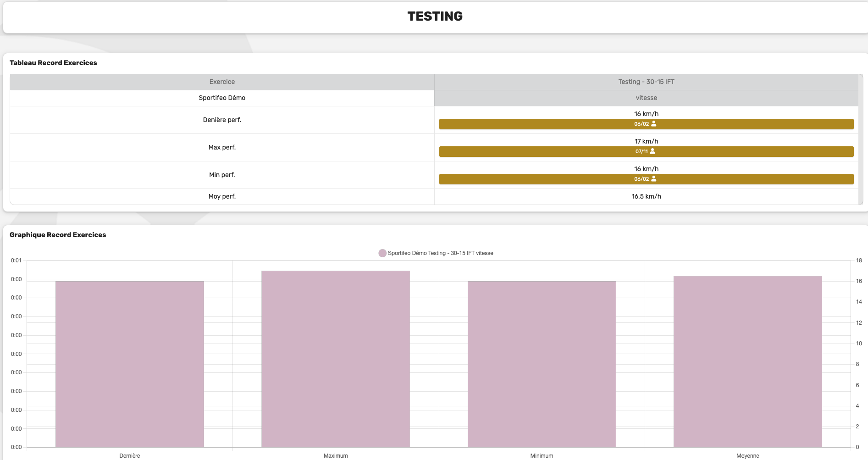Click the 16 km/h value in Min perf. row
This screenshot has height=460, width=868.
point(646,169)
